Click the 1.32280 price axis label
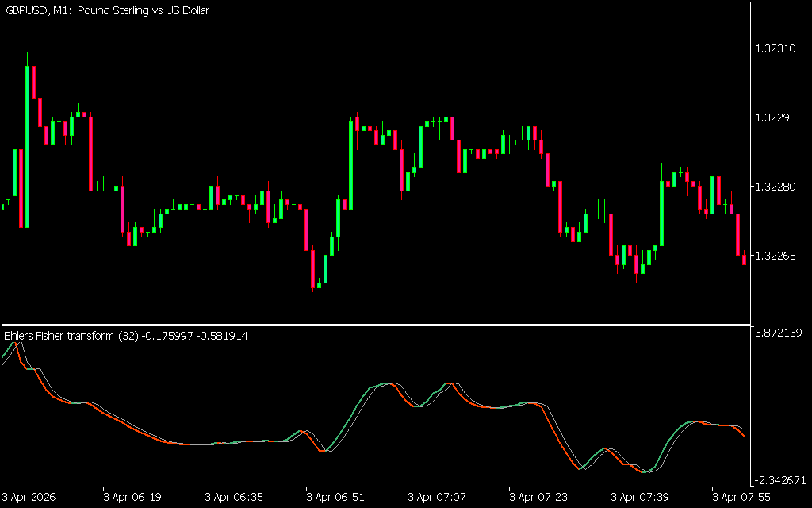Screen dimensions: 812x508 point(776,187)
